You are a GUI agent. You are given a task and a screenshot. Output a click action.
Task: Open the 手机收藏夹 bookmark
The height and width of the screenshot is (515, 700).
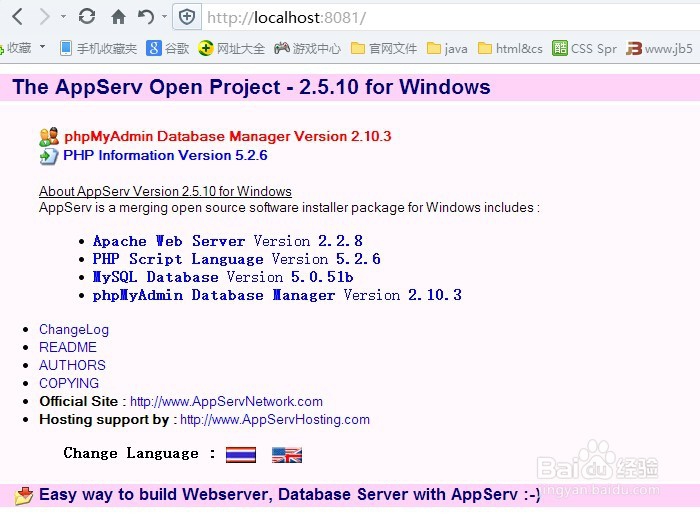pyautogui.click(x=98, y=48)
